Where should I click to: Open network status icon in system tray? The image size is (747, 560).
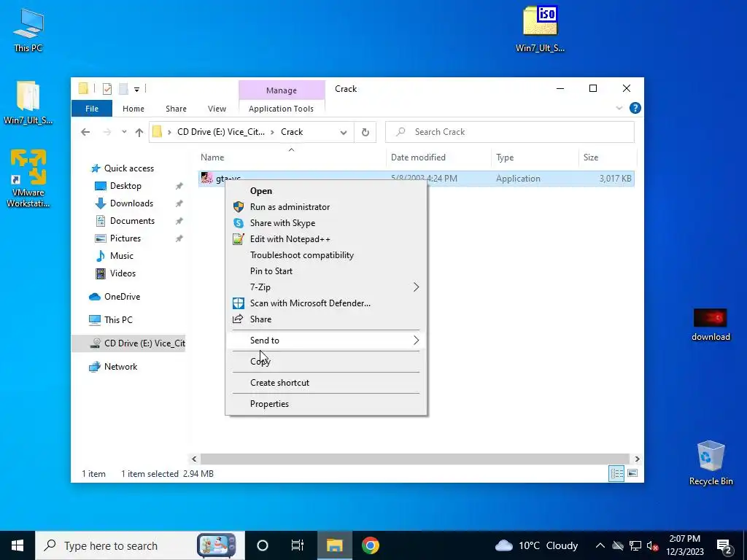(x=635, y=545)
